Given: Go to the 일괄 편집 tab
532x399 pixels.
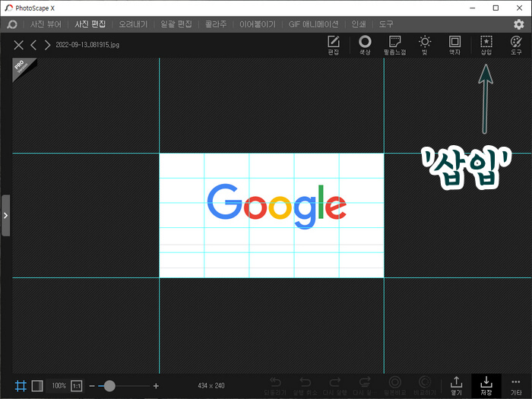Looking at the screenshot, I should click(x=176, y=24).
